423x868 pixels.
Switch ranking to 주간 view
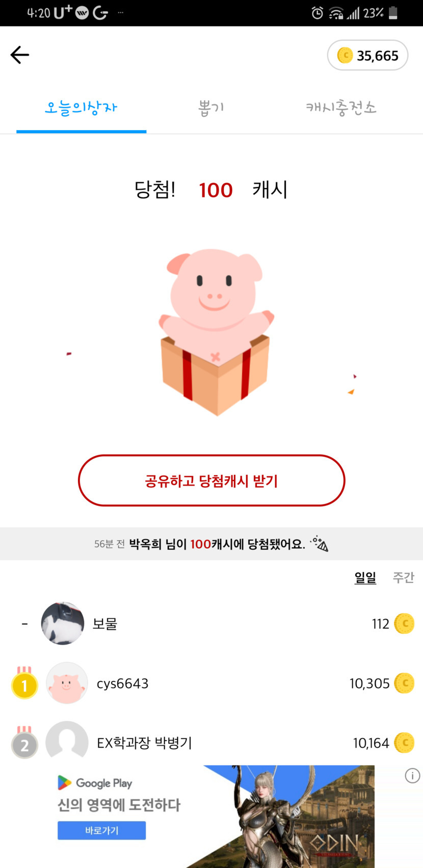pos(403,577)
